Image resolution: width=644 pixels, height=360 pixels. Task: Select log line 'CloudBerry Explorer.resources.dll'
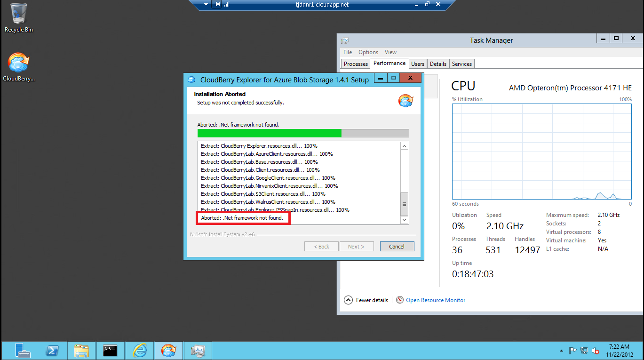259,146
